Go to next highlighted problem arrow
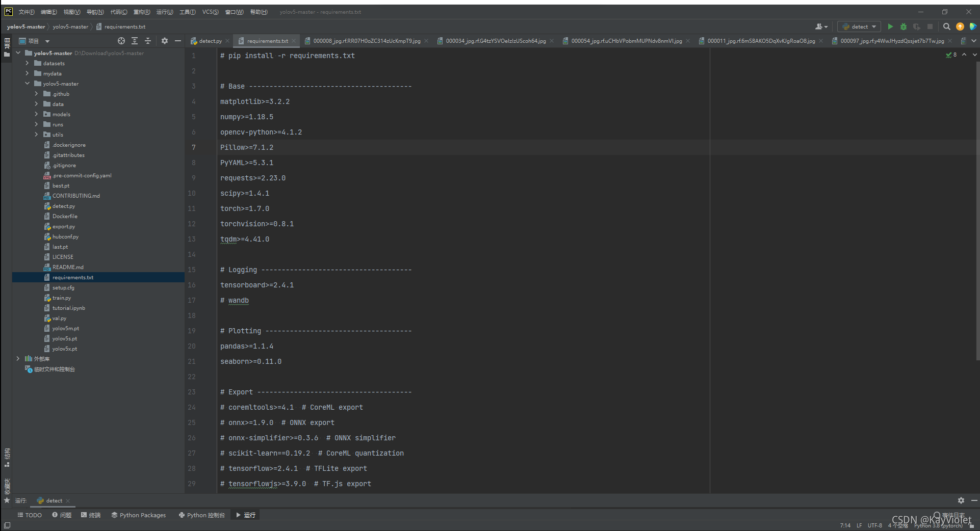 coord(974,55)
